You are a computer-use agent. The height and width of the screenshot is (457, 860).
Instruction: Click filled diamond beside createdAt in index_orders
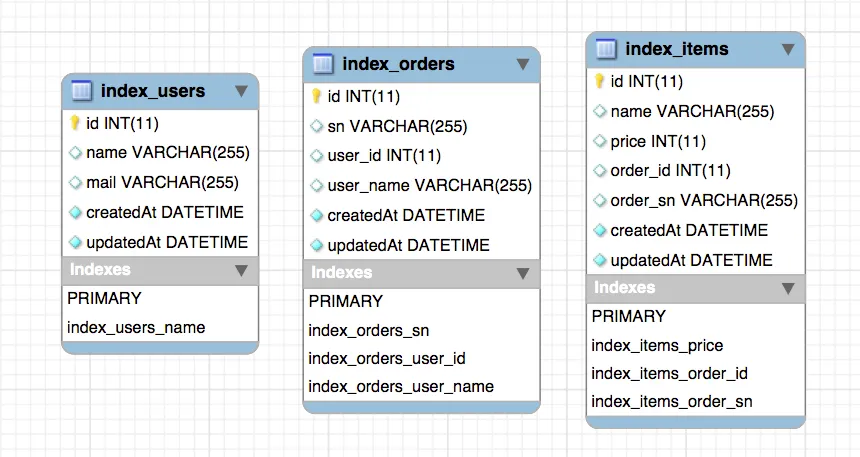pos(316,215)
